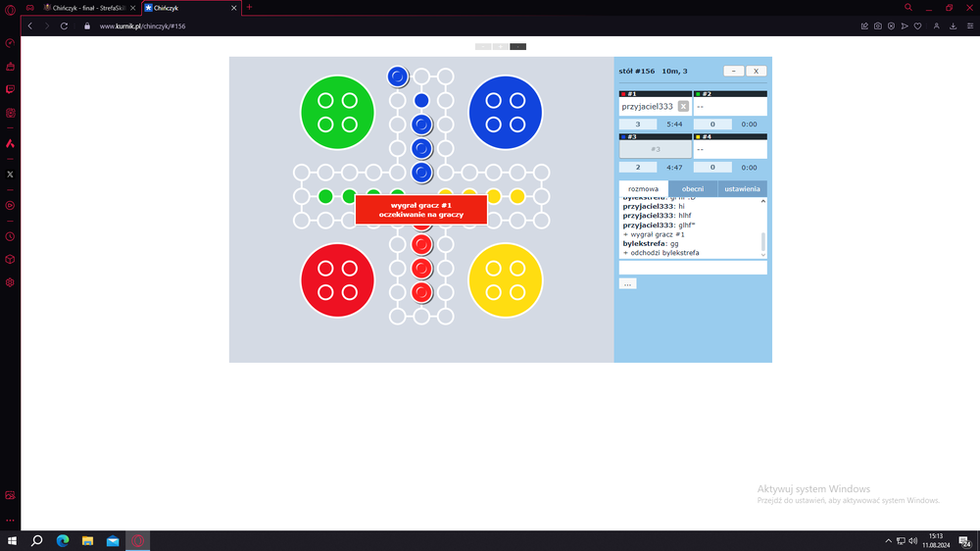Open sidebar settings gear icon
The height and width of the screenshot is (551, 980).
pos(10,282)
